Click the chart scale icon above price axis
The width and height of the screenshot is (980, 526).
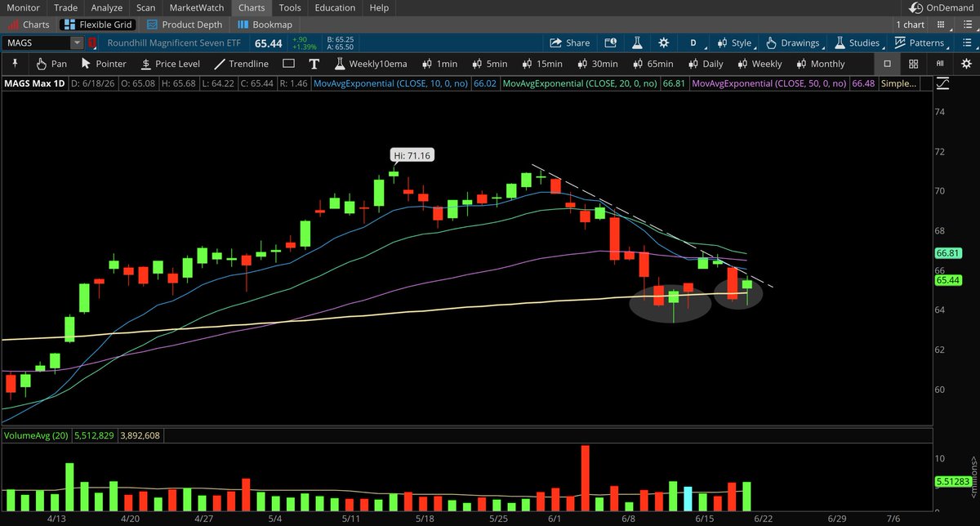(943, 83)
